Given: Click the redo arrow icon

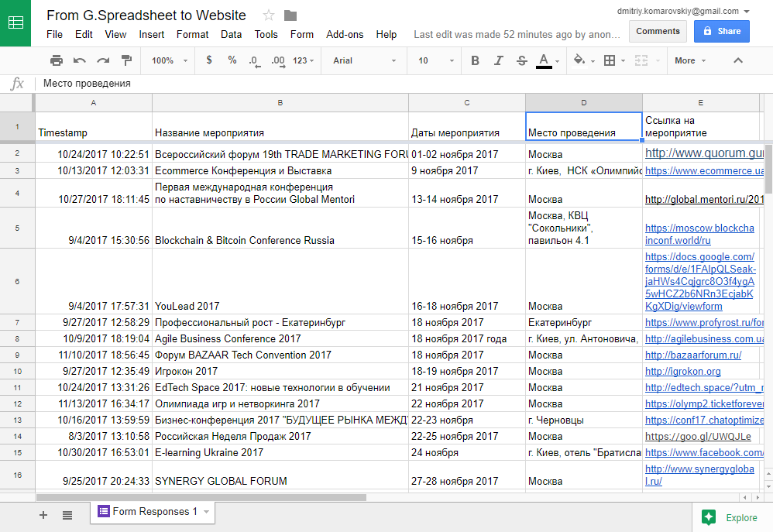Looking at the screenshot, I should click(x=103, y=60).
